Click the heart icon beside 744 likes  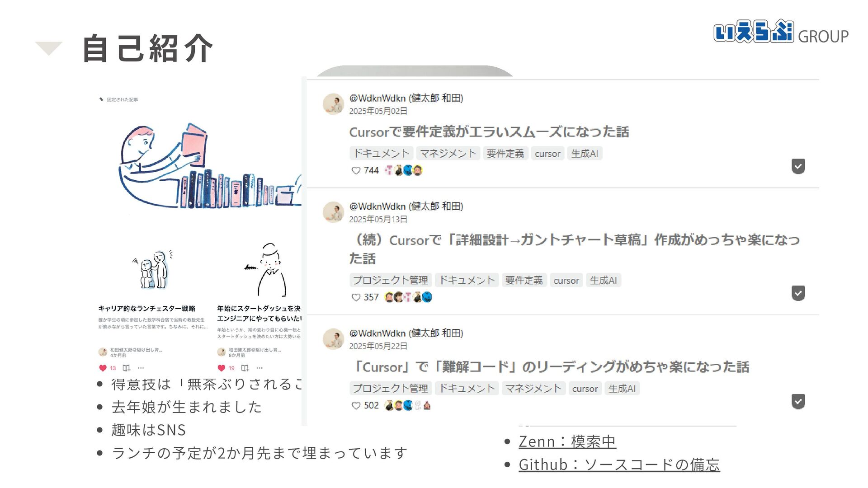[x=356, y=170]
